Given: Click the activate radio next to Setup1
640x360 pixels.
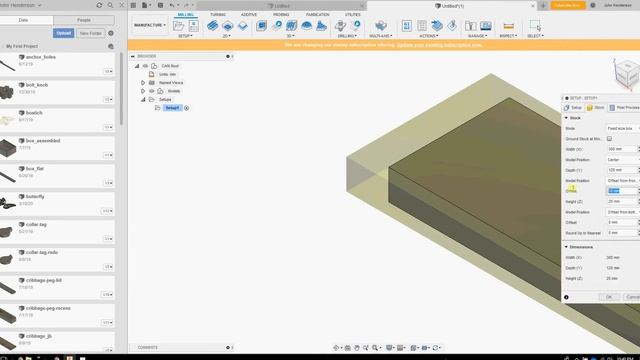Looking at the screenshot, I should [187, 108].
